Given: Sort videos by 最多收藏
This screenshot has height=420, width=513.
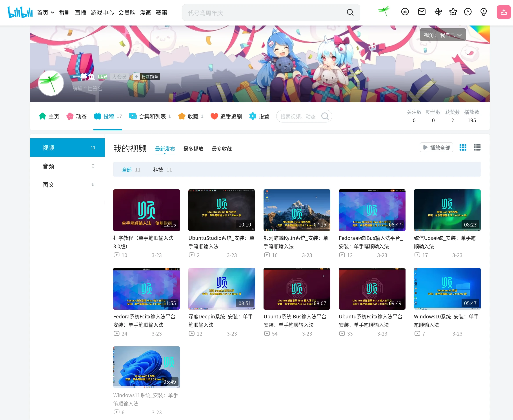Looking at the screenshot, I should click(222, 149).
